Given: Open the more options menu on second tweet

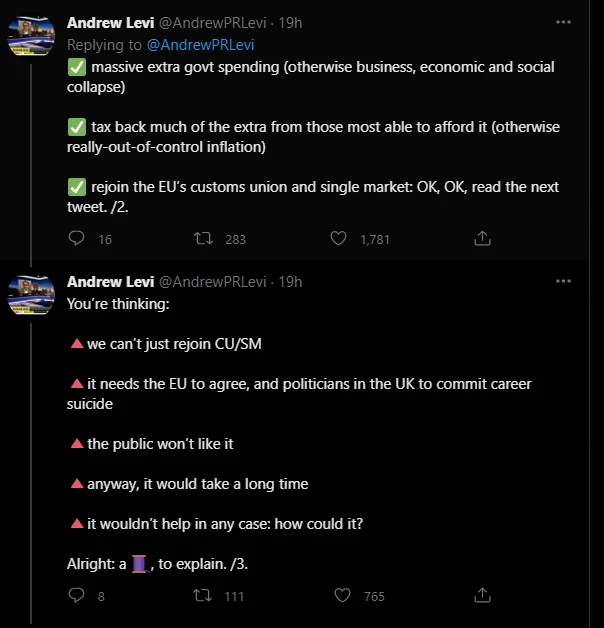Looking at the screenshot, I should [563, 281].
